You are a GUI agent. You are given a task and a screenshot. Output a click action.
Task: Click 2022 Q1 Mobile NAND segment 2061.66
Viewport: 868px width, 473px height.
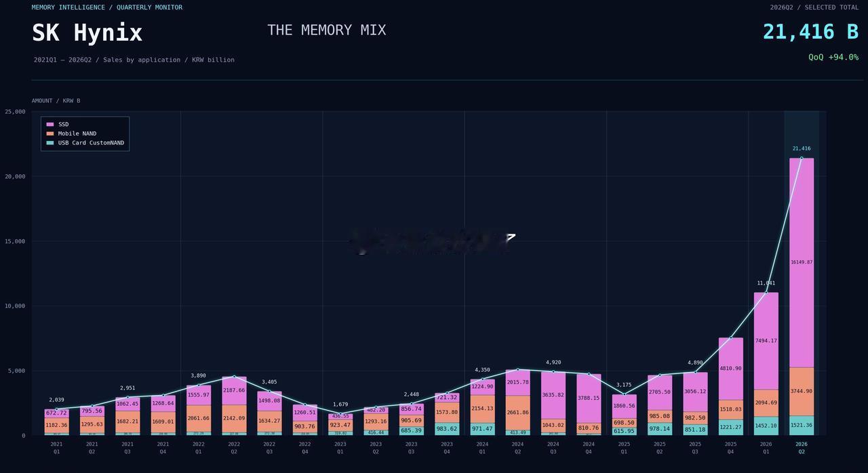(x=199, y=419)
